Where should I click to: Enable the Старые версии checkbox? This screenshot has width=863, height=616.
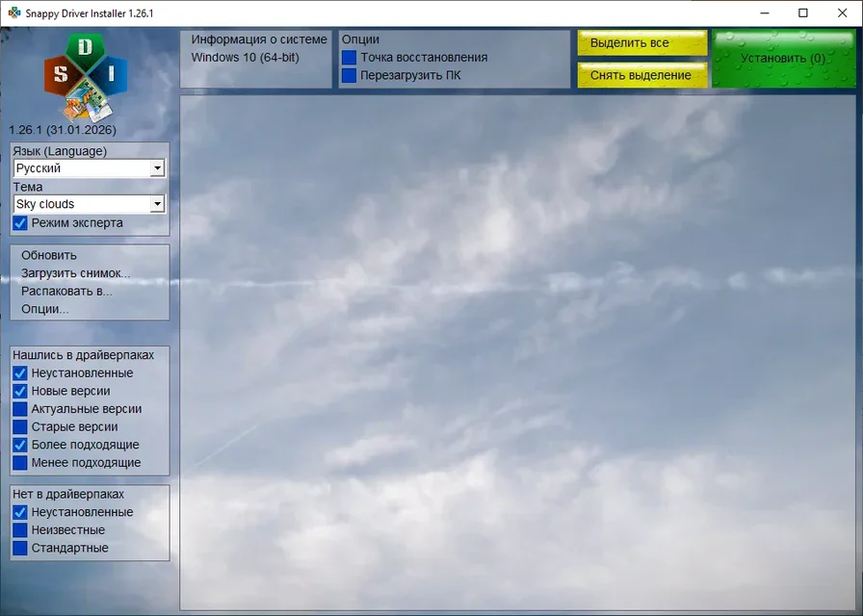click(x=20, y=426)
